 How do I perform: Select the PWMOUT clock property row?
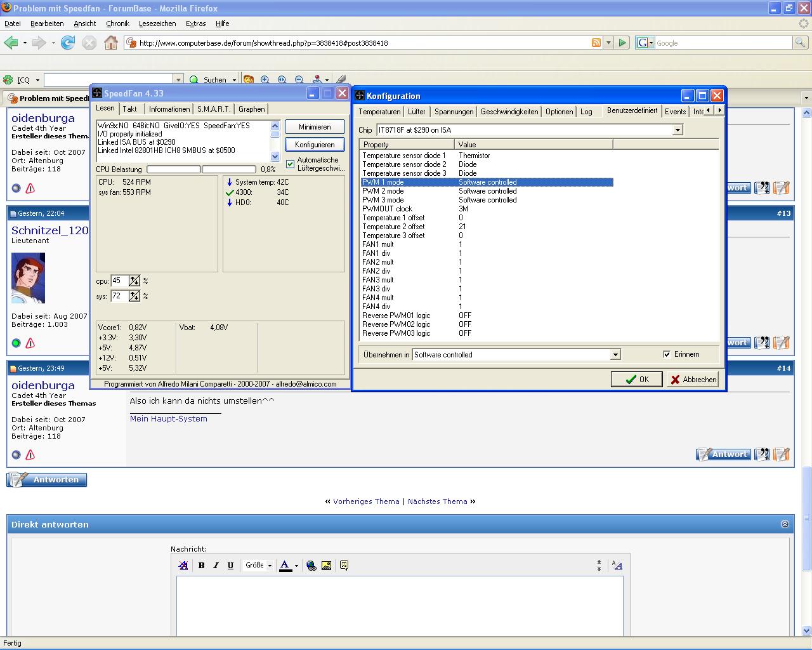pos(487,209)
